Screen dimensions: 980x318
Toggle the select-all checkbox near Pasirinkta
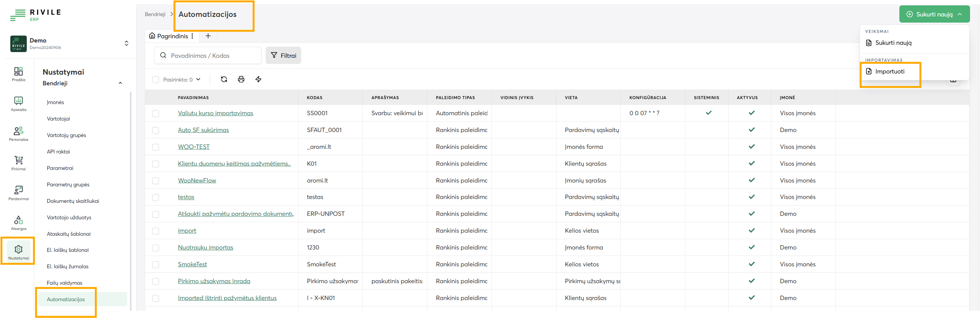[156, 80]
